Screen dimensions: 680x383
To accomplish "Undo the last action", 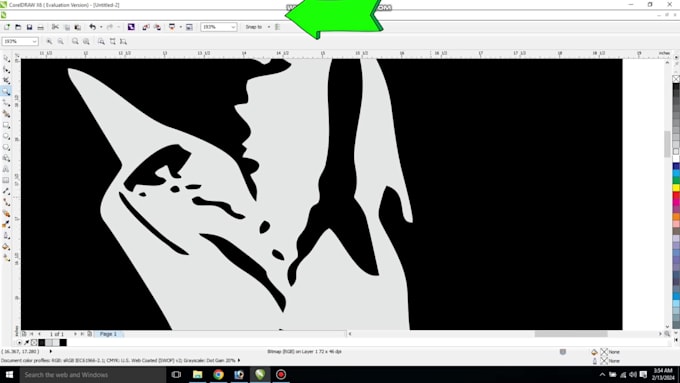I will click(92, 27).
